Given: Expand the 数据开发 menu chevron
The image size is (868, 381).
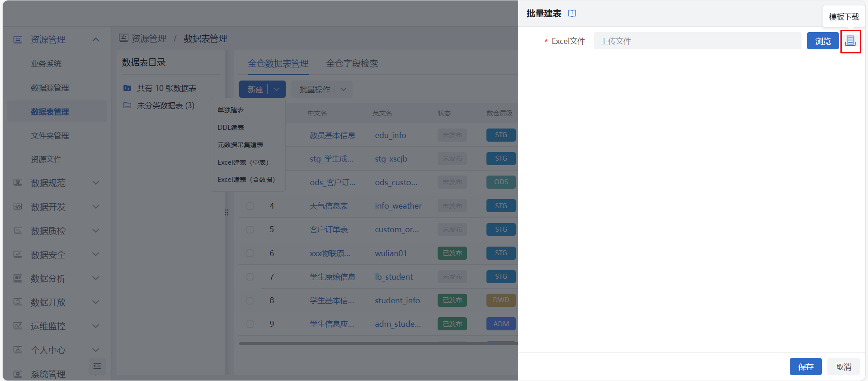Looking at the screenshot, I should pos(96,207).
